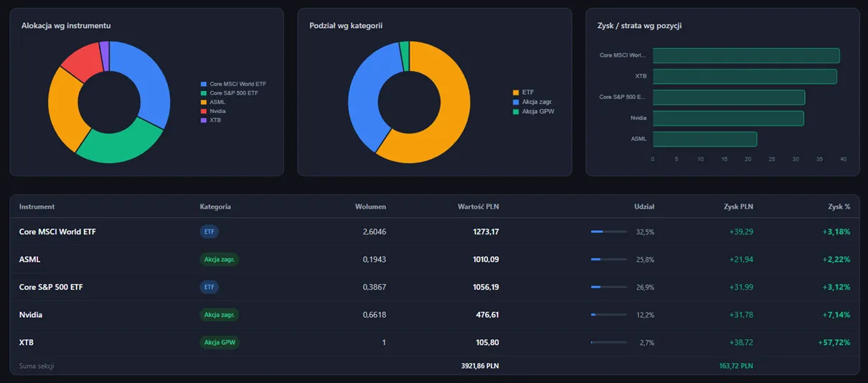Click the 12,2% share bar for Nvidia
Screen dimensions: 868x383
[609, 315]
